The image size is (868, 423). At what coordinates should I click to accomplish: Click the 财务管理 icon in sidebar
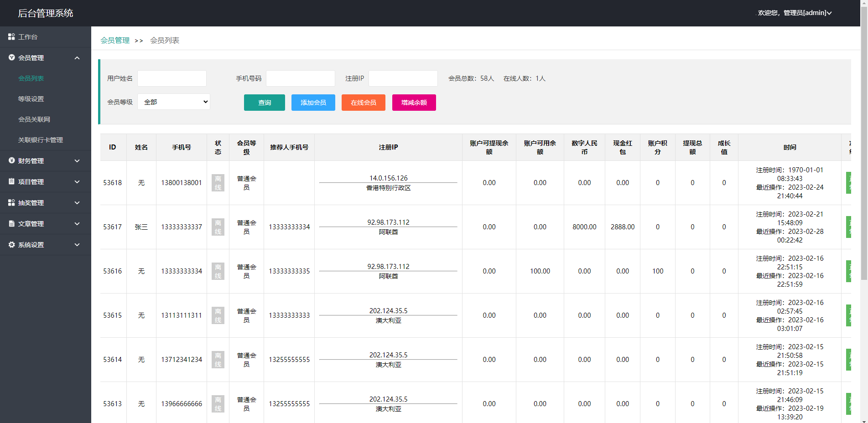[x=11, y=160]
